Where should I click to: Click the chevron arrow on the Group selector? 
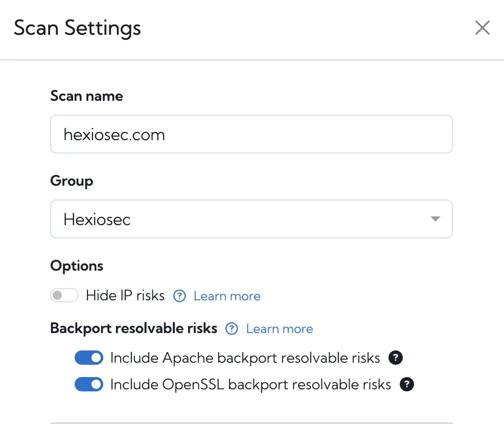point(436,218)
